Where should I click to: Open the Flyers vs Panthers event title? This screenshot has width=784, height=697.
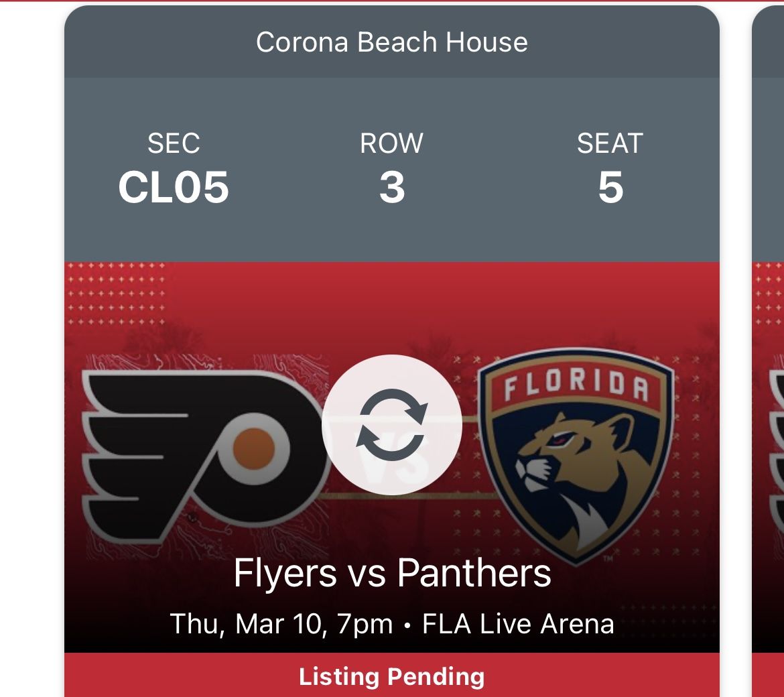[x=392, y=574]
